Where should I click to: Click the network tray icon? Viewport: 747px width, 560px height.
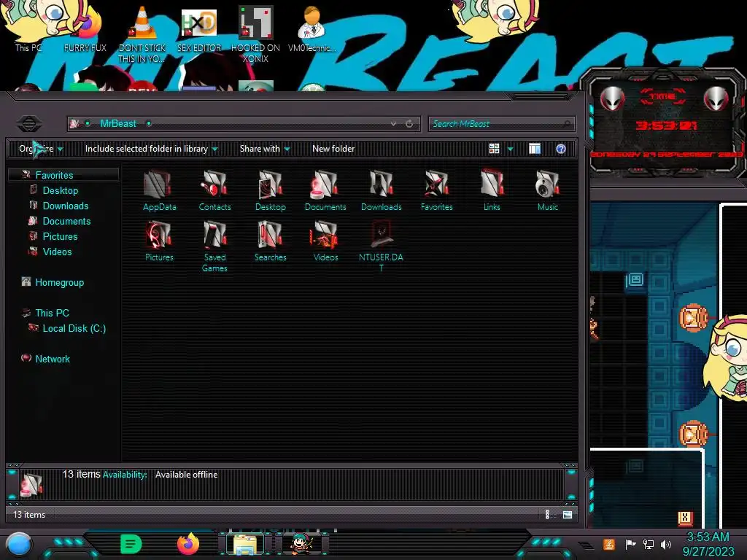pyautogui.click(x=649, y=544)
